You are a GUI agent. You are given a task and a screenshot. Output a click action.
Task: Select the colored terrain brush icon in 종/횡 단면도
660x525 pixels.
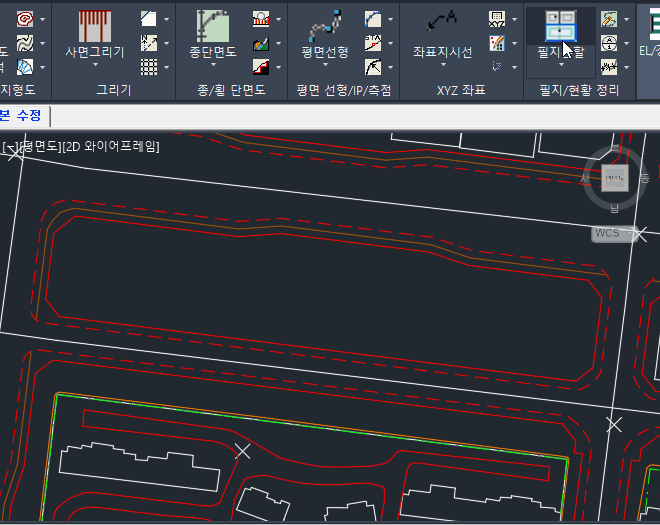[x=261, y=43]
